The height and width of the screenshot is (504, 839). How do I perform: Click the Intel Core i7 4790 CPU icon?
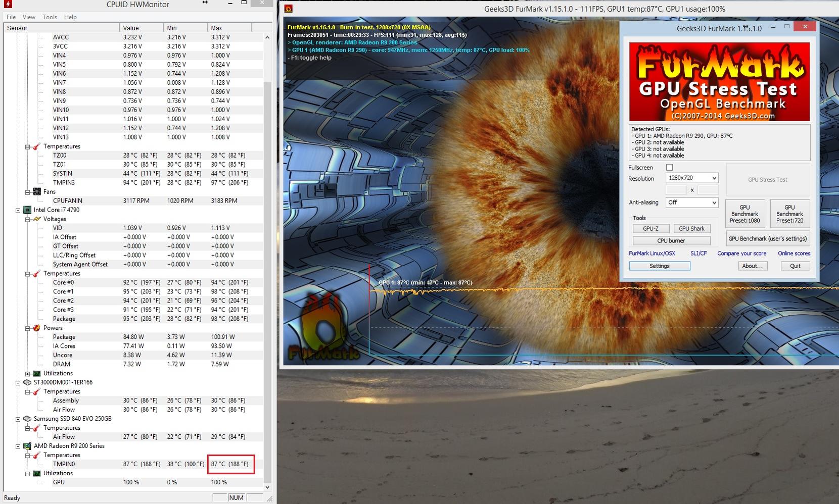pos(27,210)
